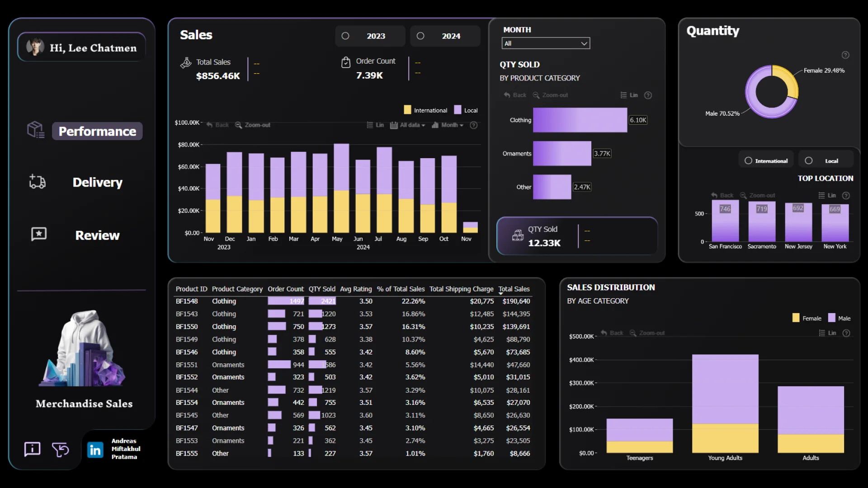
Task: Click Zoom-out on Top Location chart
Action: point(757,196)
